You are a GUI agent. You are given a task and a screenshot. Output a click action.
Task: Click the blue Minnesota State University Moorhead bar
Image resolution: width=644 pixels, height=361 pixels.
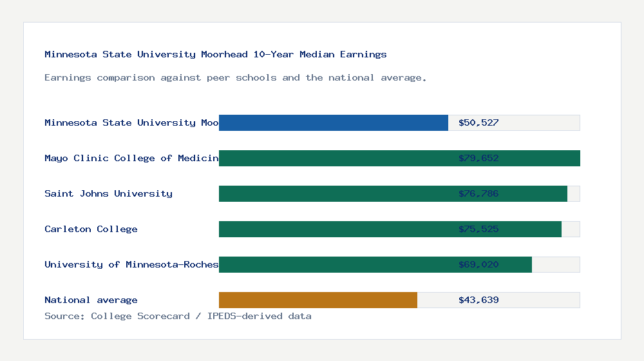[334, 123]
